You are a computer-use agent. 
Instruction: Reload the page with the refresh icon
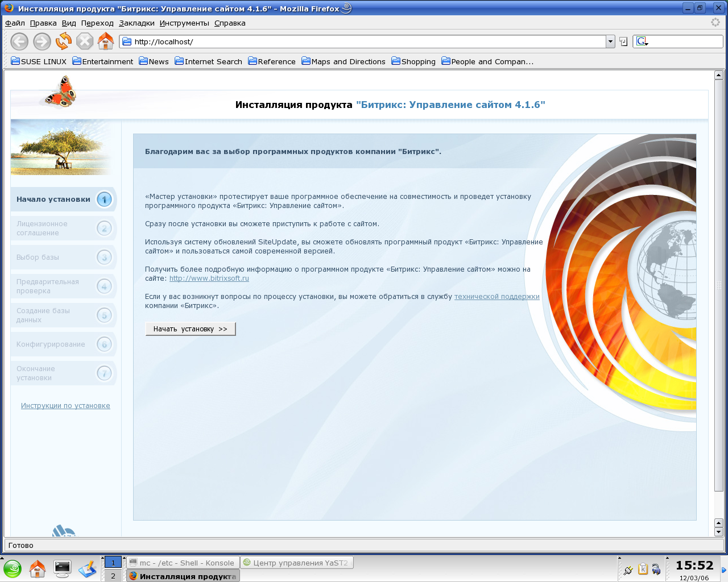63,41
